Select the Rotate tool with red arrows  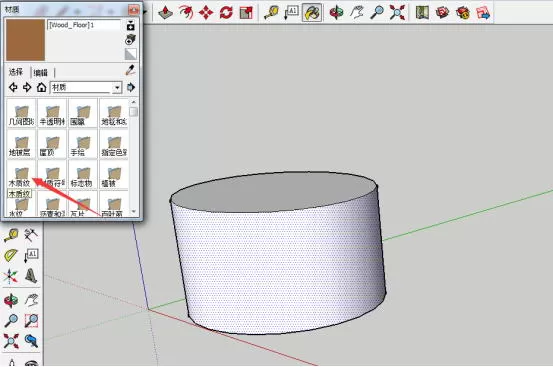click(226, 13)
